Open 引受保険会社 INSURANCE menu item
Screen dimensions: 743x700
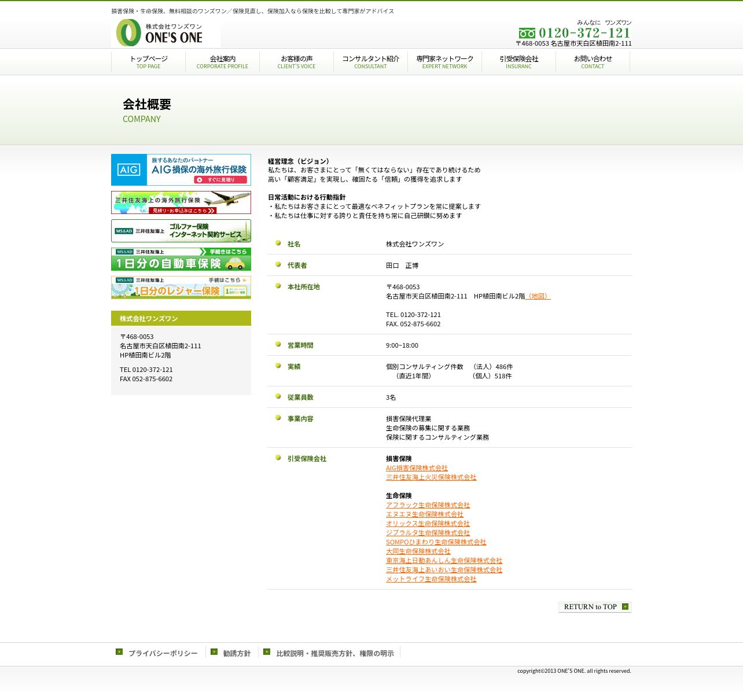click(518, 62)
